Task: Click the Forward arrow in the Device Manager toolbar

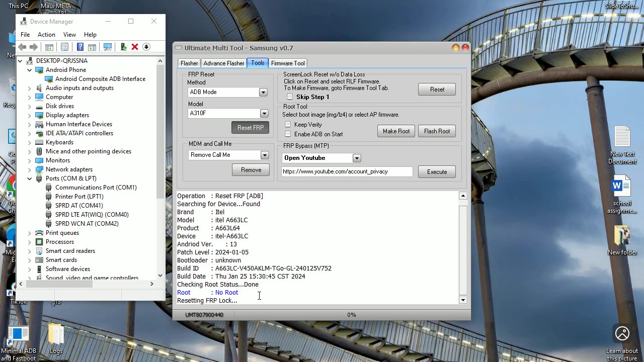Action: tap(34, 47)
